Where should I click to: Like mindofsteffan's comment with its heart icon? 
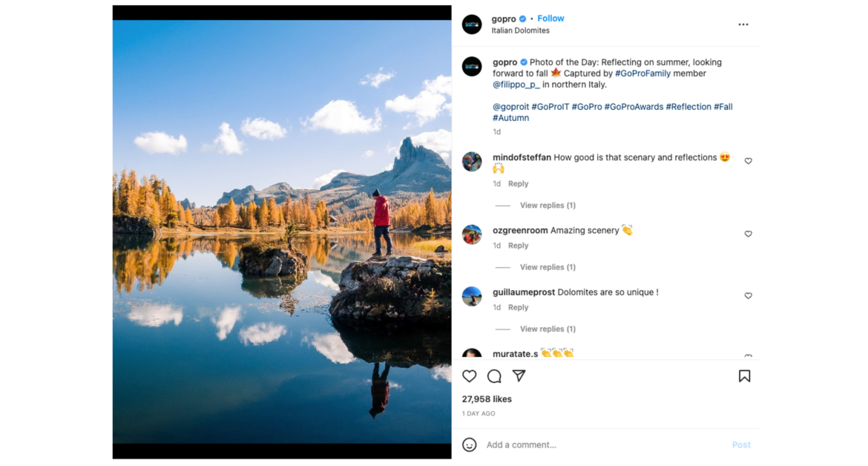tap(748, 160)
